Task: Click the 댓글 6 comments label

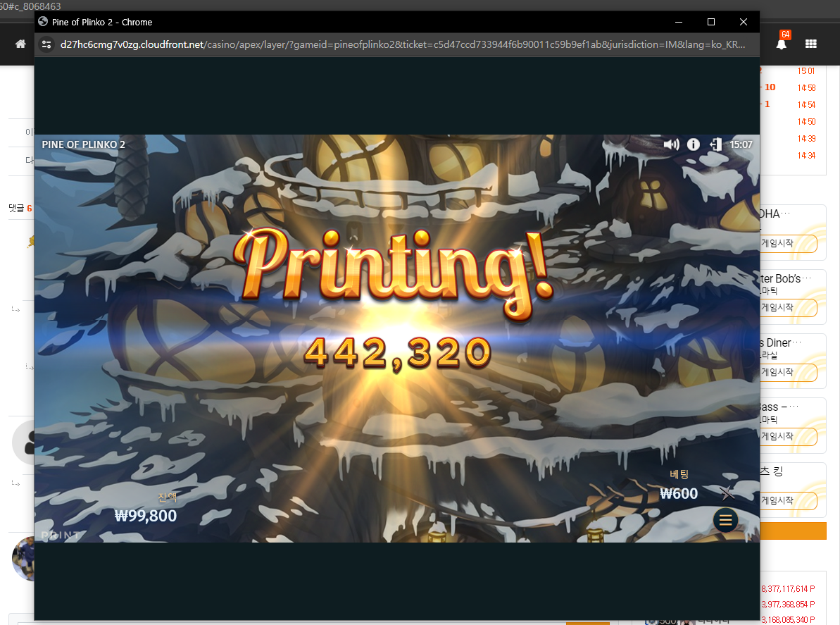Action: pos(20,208)
